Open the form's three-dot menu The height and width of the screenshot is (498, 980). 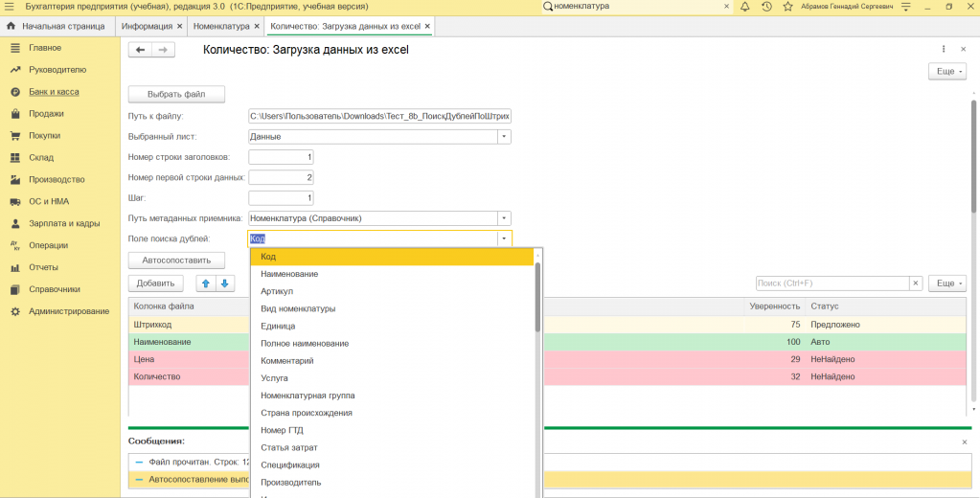click(x=944, y=49)
